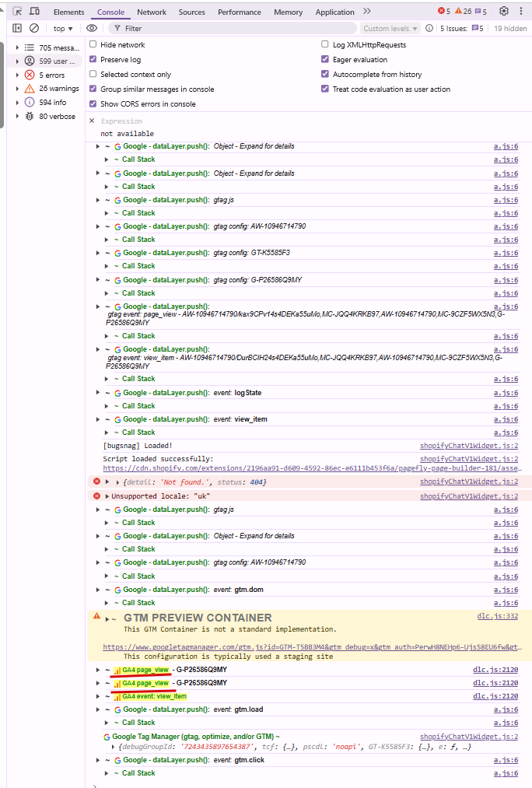Select the 594 info sidebar icon

pyautogui.click(x=30, y=102)
